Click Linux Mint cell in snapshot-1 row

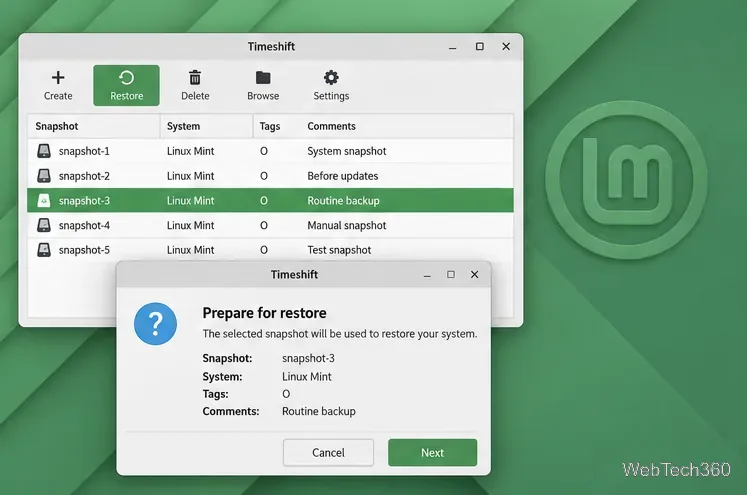(190, 152)
